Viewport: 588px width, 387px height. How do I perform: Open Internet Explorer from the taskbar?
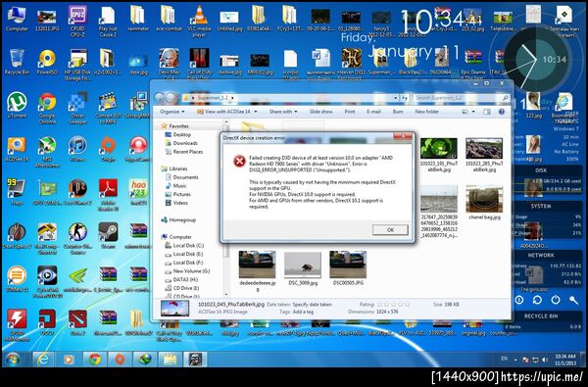tap(43, 360)
